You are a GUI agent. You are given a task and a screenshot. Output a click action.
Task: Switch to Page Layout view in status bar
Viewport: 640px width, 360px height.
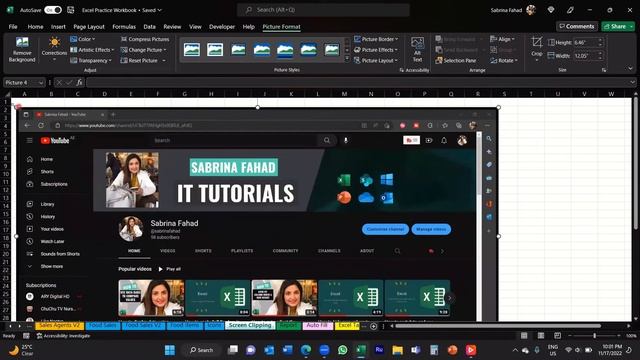click(x=541, y=336)
